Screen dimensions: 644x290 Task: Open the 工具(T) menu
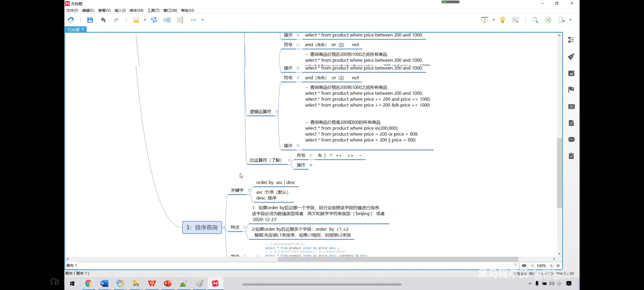153,11
